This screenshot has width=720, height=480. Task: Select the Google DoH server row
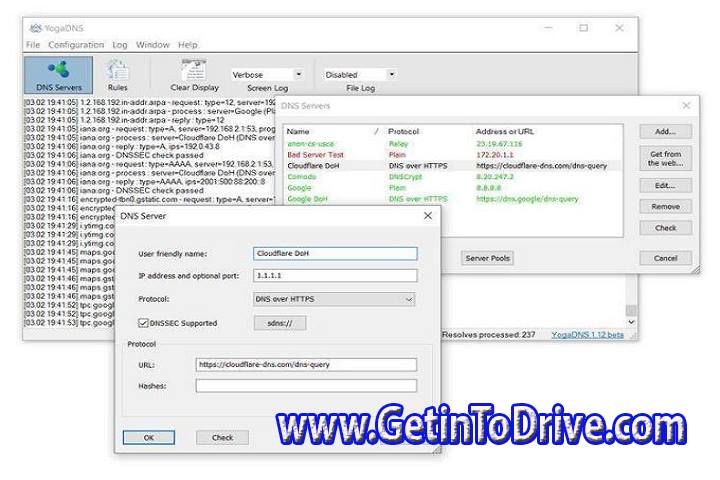click(x=453, y=199)
